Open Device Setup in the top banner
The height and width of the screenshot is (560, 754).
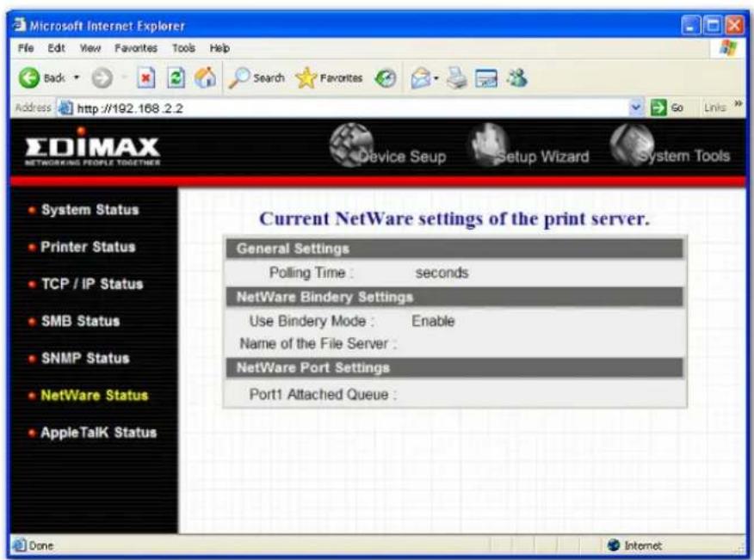coord(387,146)
